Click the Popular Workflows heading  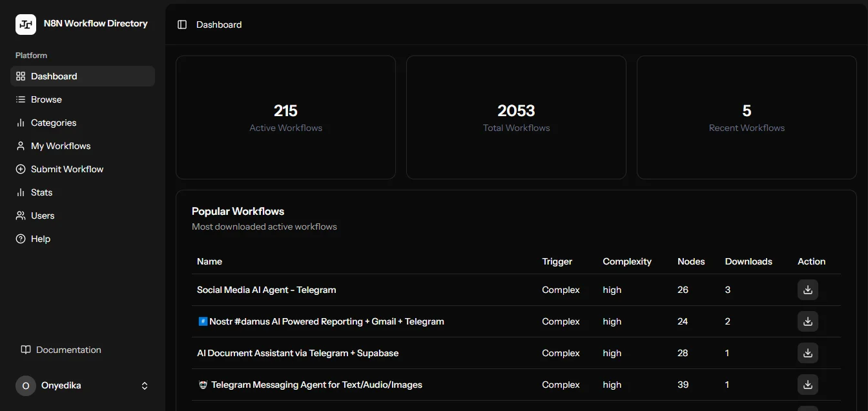tap(238, 211)
